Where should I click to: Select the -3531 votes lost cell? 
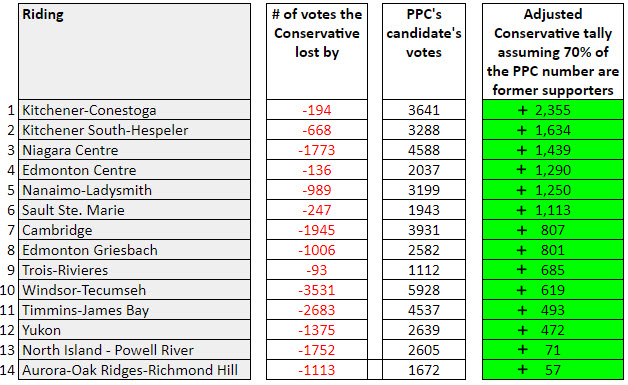(x=317, y=290)
